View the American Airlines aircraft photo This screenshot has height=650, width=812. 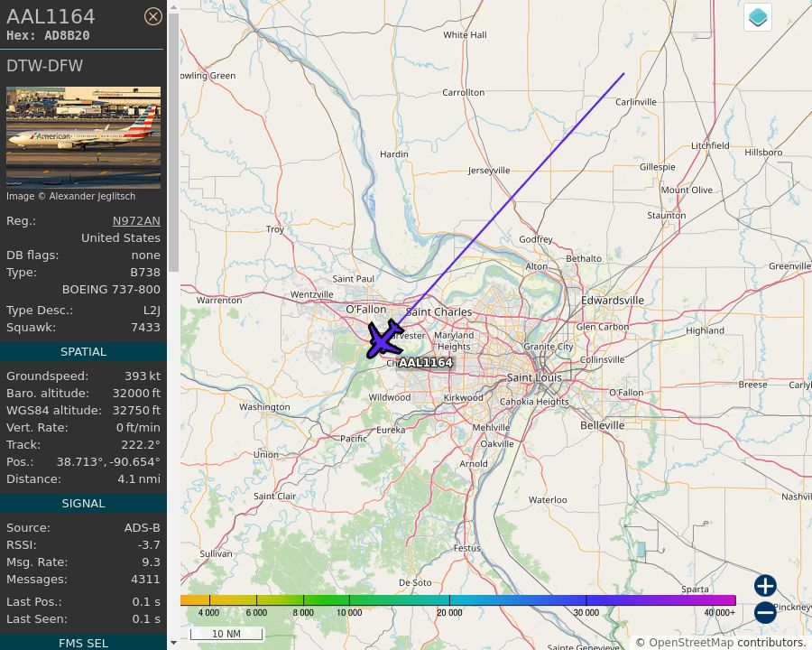click(83, 137)
